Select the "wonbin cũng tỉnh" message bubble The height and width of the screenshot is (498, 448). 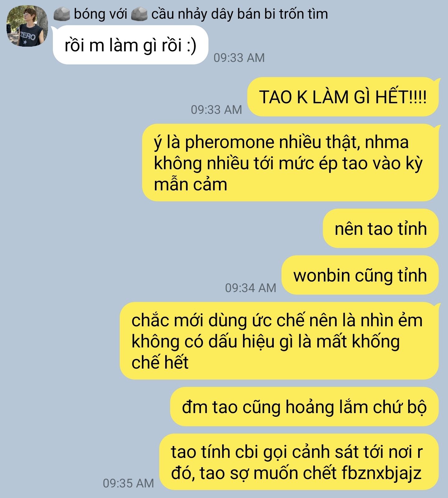(x=360, y=275)
